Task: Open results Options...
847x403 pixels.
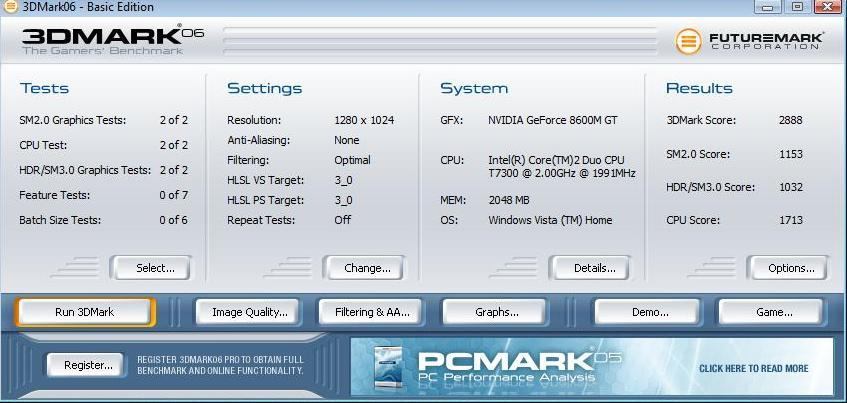Action: click(788, 268)
